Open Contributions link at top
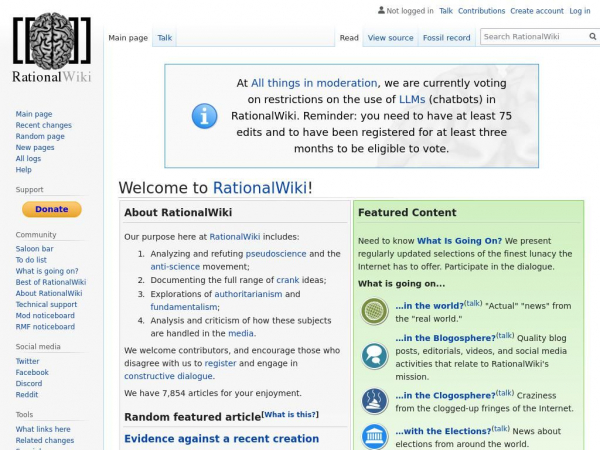Image resolution: width=600 pixels, height=450 pixels. [x=481, y=11]
